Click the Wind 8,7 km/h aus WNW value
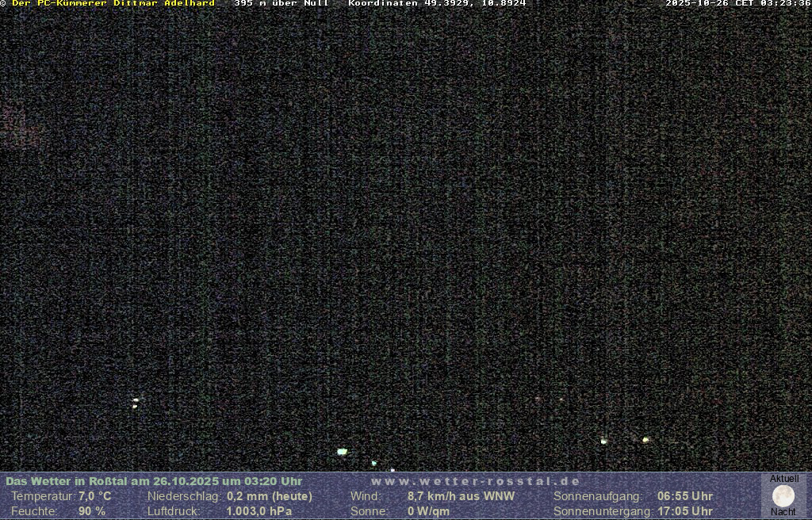 click(461, 496)
